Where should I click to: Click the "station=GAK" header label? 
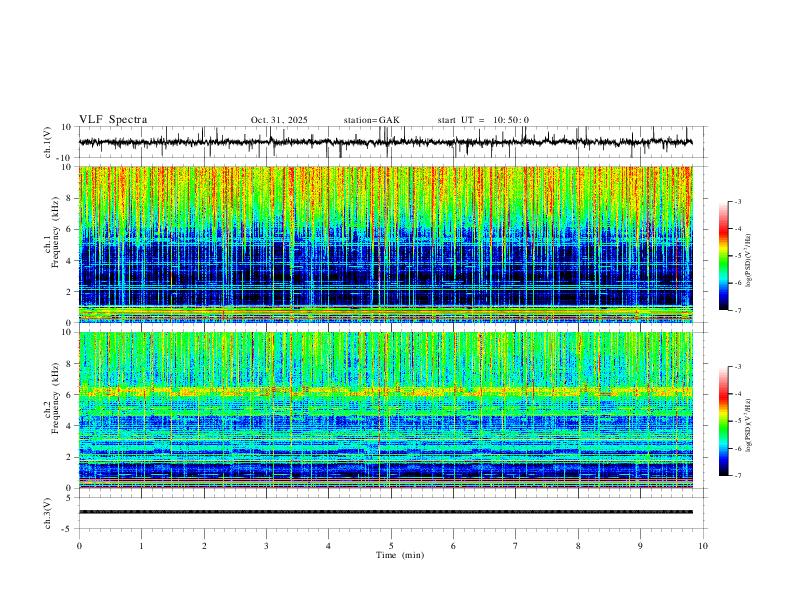pyautogui.click(x=371, y=120)
